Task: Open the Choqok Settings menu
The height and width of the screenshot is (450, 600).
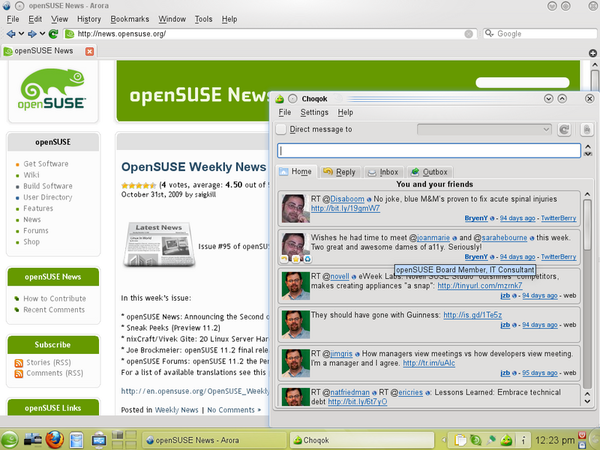Action: click(x=314, y=112)
